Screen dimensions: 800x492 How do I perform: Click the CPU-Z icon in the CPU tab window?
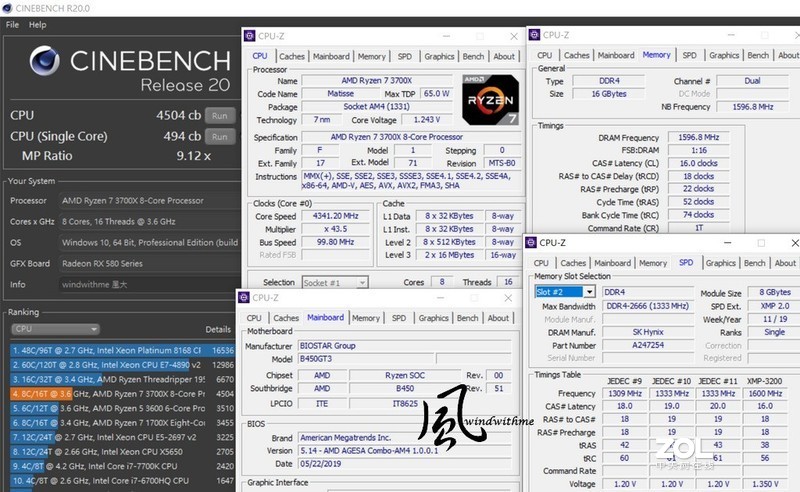(249, 36)
